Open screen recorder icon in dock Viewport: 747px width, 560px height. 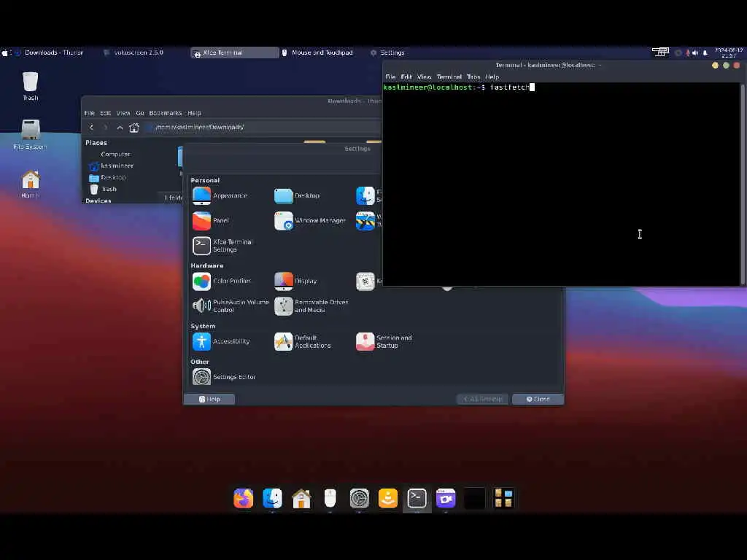tap(446, 499)
